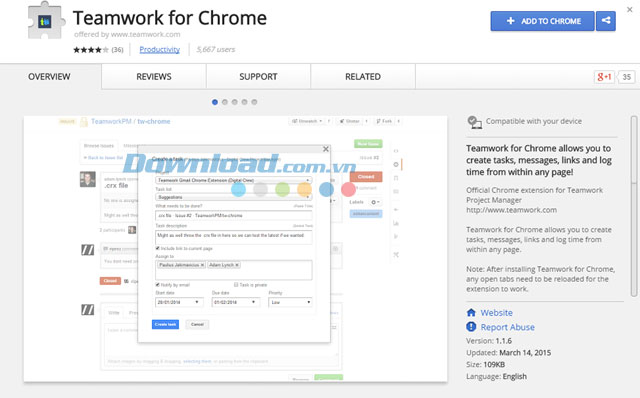The width and height of the screenshot is (640, 398).
Task: Click 'Updated: March 14, 2015' text
Action: pyautogui.click(x=509, y=353)
